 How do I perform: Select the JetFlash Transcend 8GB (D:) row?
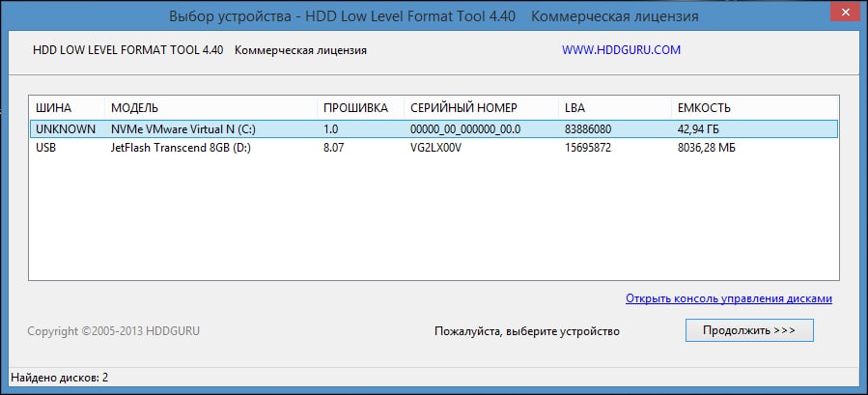(434, 148)
